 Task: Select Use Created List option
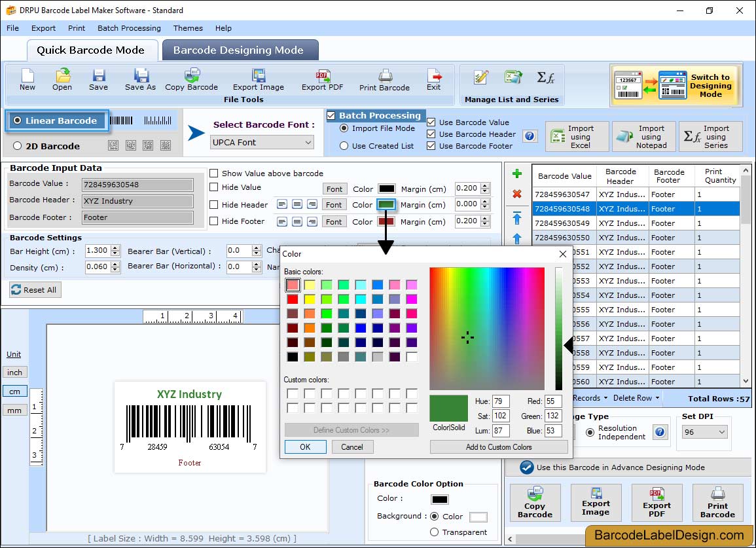click(x=344, y=146)
